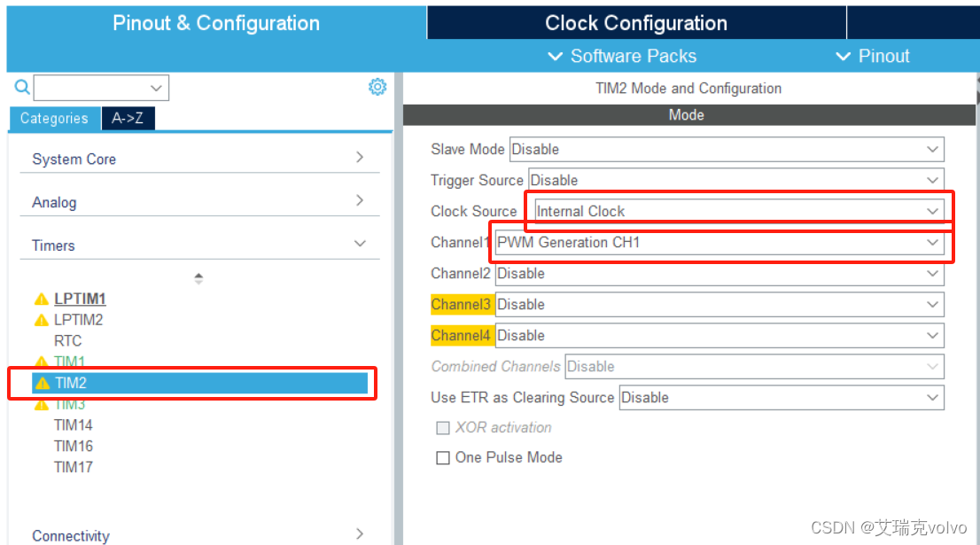The height and width of the screenshot is (545, 980).
Task: Expand the Pinout menu chevron
Action: pos(844,56)
